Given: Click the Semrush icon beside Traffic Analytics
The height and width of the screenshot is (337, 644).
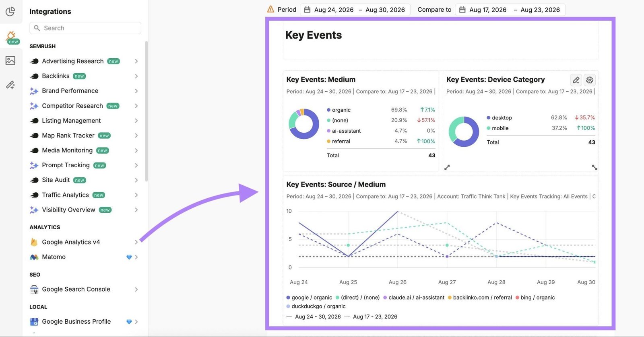Looking at the screenshot, I should pyautogui.click(x=34, y=195).
